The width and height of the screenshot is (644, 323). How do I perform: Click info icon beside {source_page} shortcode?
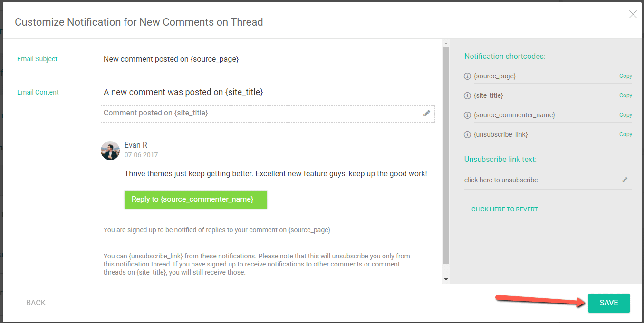(x=467, y=76)
